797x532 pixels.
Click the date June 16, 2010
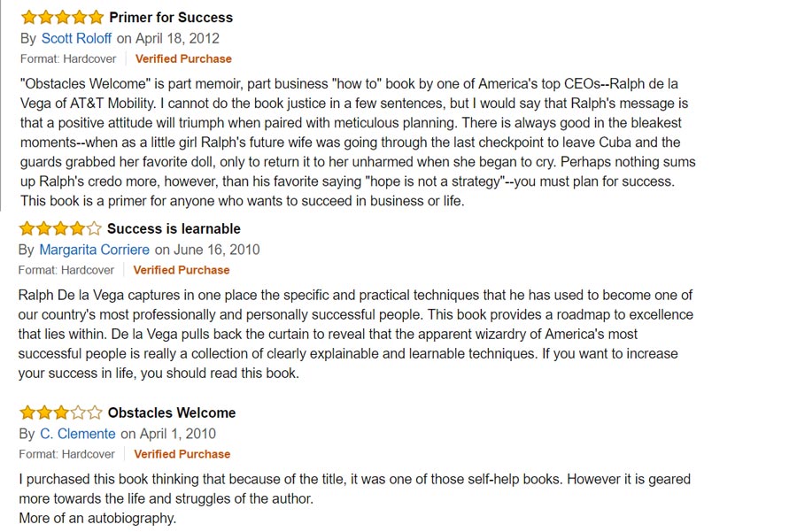point(217,250)
